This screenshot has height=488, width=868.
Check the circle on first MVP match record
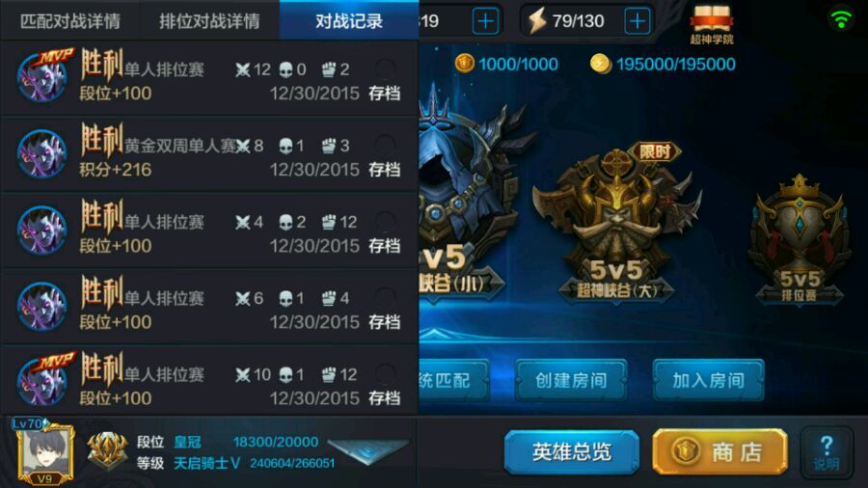[x=385, y=68]
